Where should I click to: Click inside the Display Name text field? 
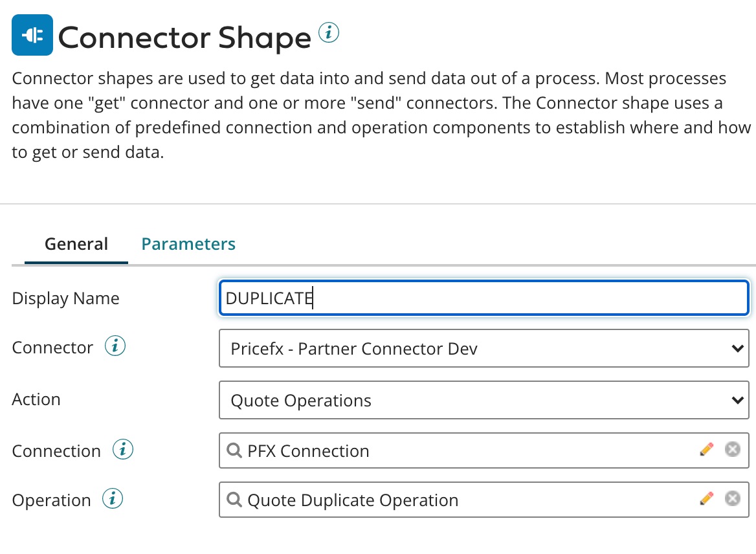pos(453,298)
